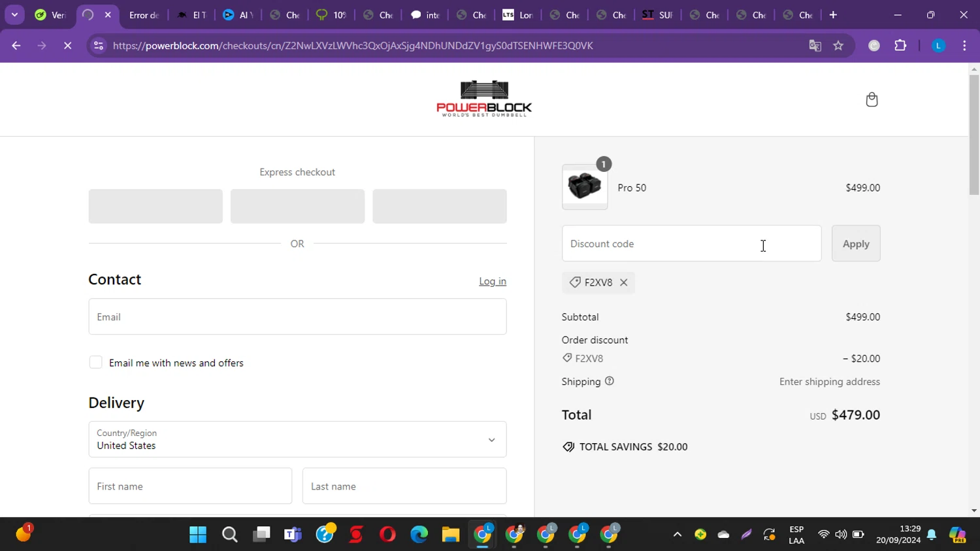Image resolution: width=980 pixels, height=551 pixels.
Task: Click the Log in link
Action: tap(493, 281)
